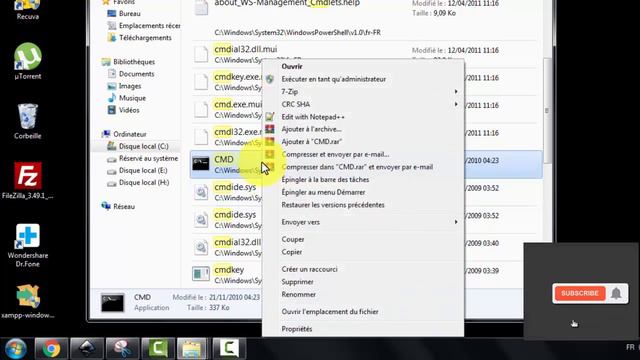This screenshot has height=360, width=640.
Task: Click the Bureau folder icon in sidebar
Action: click(x=111, y=13)
